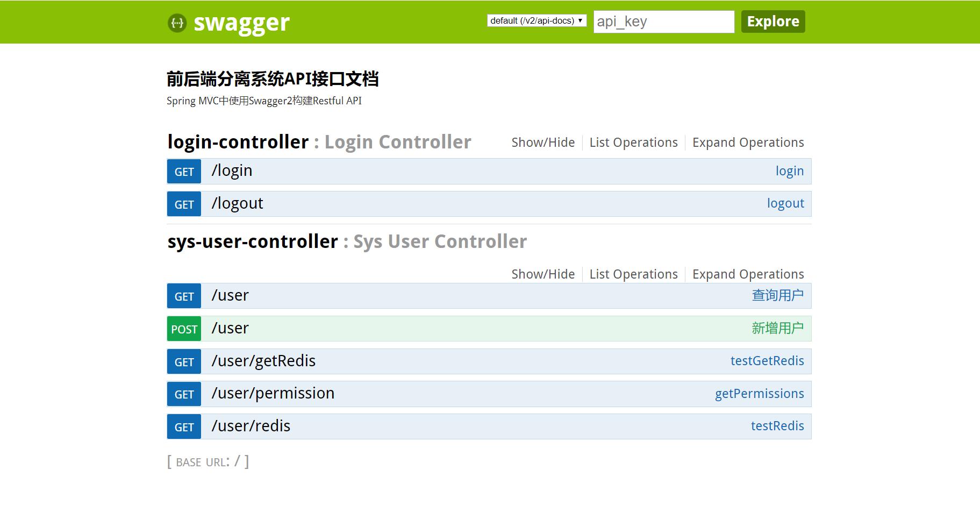The height and width of the screenshot is (512, 980).
Task: Expand the /logout path
Action: [x=237, y=203]
